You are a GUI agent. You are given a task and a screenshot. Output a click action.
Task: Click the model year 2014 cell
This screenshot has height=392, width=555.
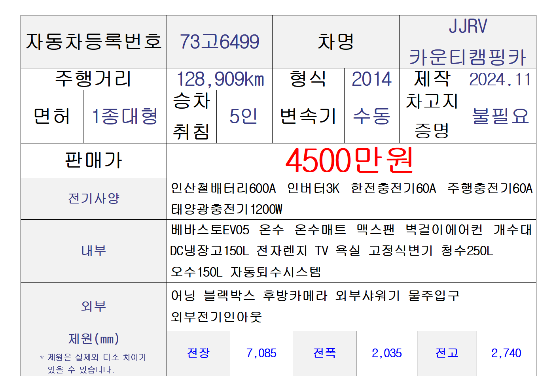tap(371, 79)
